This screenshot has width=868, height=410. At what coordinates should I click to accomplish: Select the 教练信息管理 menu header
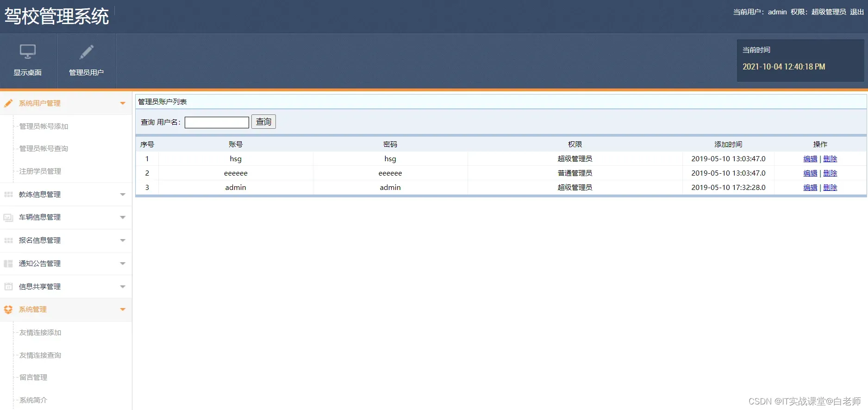point(66,195)
